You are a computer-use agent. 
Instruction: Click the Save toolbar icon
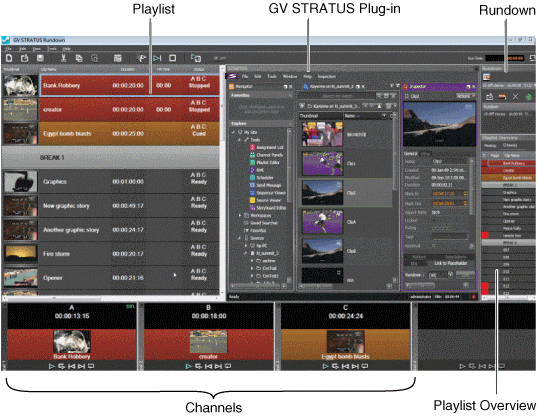click(x=40, y=58)
